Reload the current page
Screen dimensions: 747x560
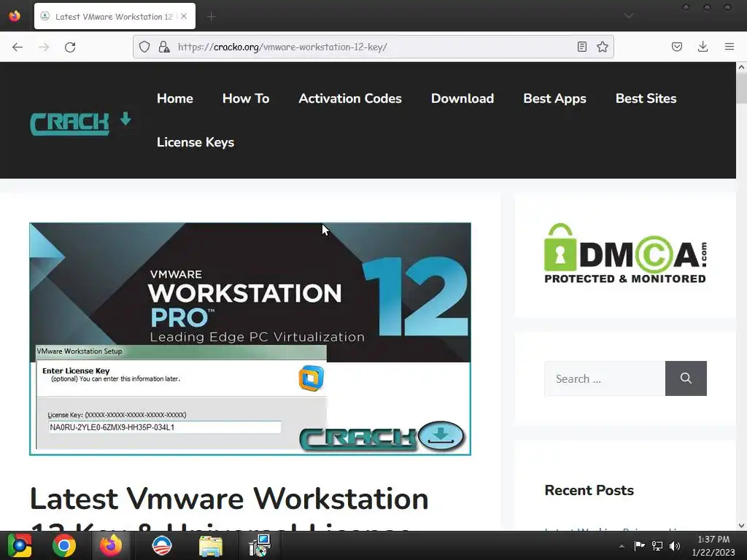coord(70,47)
